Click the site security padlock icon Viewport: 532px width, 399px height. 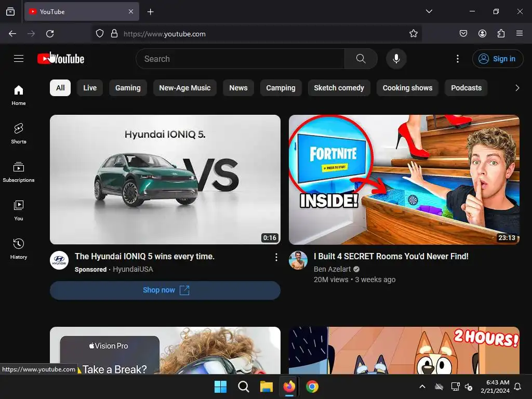pos(114,34)
